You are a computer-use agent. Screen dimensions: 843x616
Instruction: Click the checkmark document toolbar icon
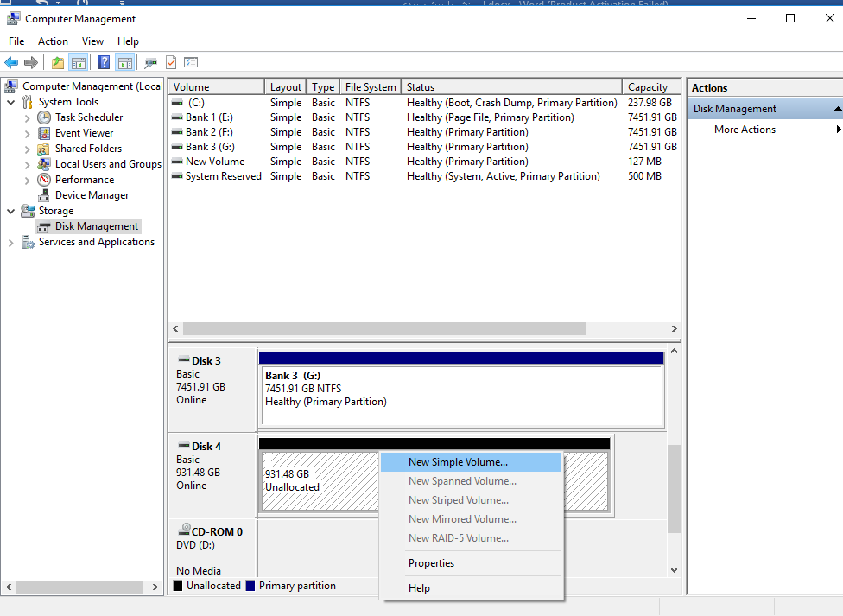[171, 62]
